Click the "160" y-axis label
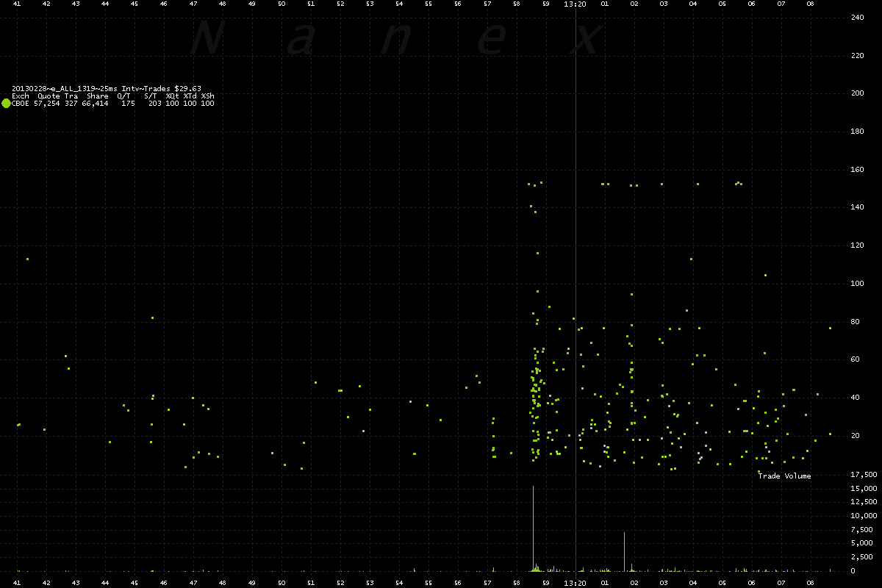 click(857, 171)
